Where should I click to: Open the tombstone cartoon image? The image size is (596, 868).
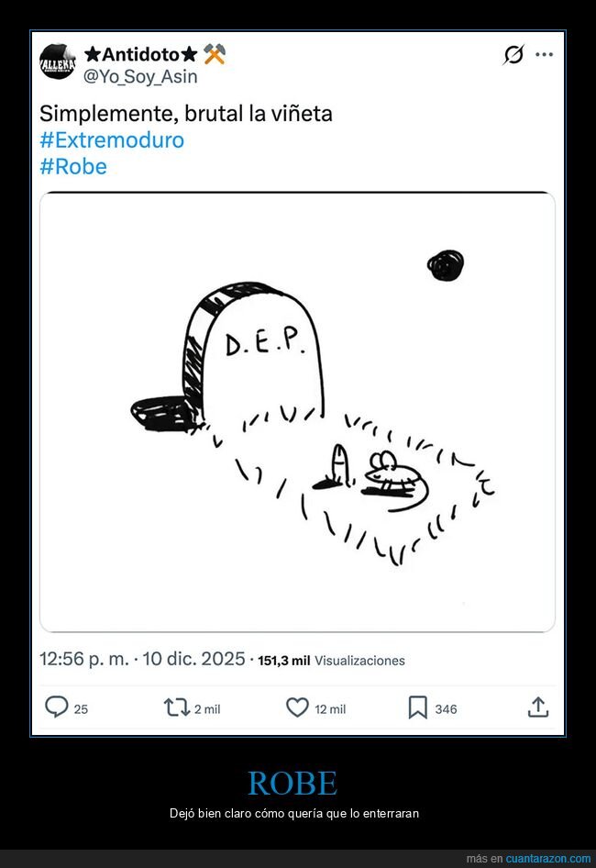297,411
